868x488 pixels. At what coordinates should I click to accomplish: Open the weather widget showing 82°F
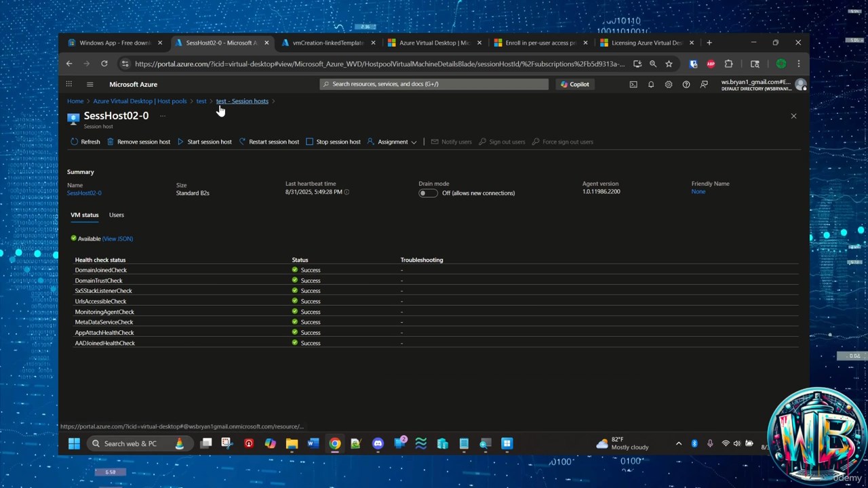click(623, 444)
